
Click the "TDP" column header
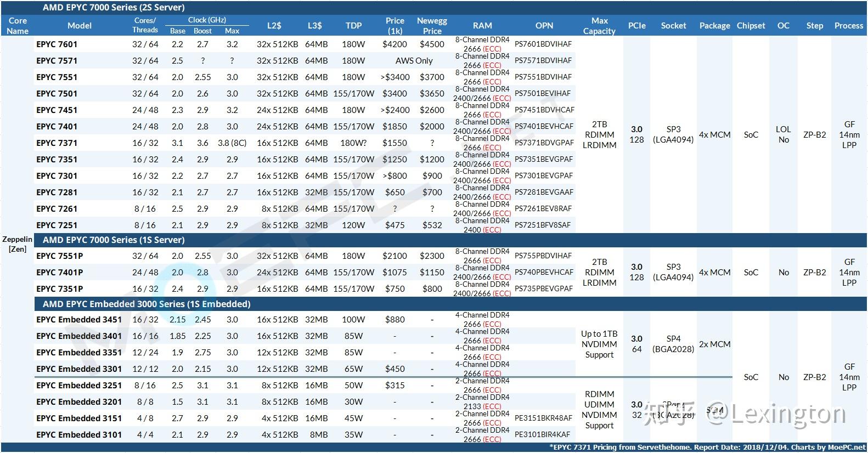(x=354, y=26)
